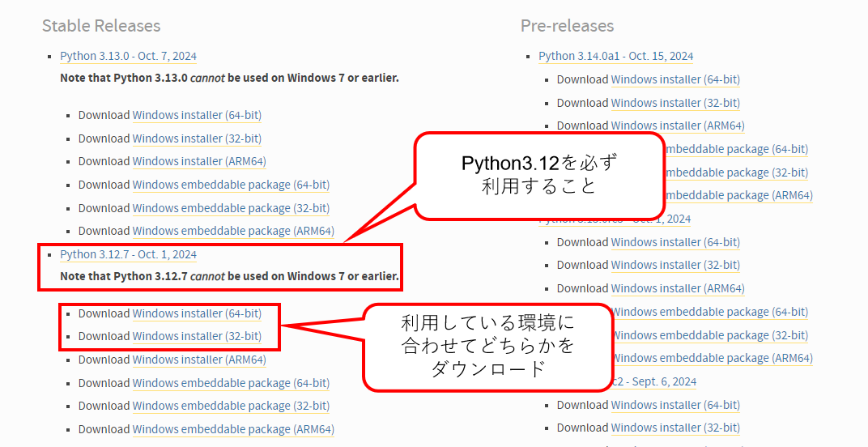868x447 pixels.
Task: Get embeddable package (ARM64) of Oct. 1, 2024 pre-release
Action: point(713,359)
